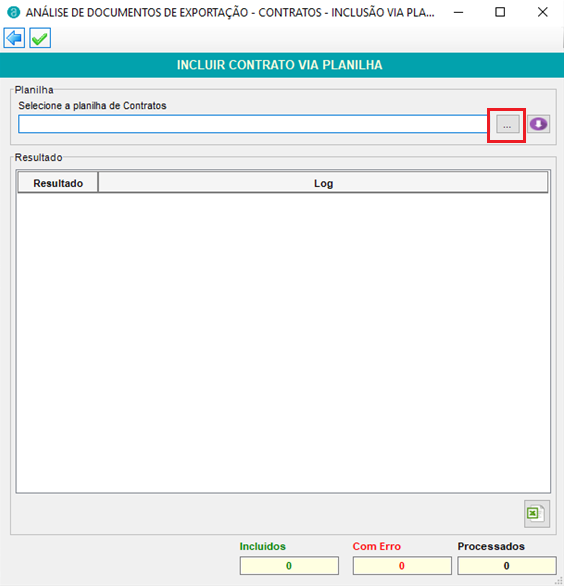Select the Com Erro count field

402,565
